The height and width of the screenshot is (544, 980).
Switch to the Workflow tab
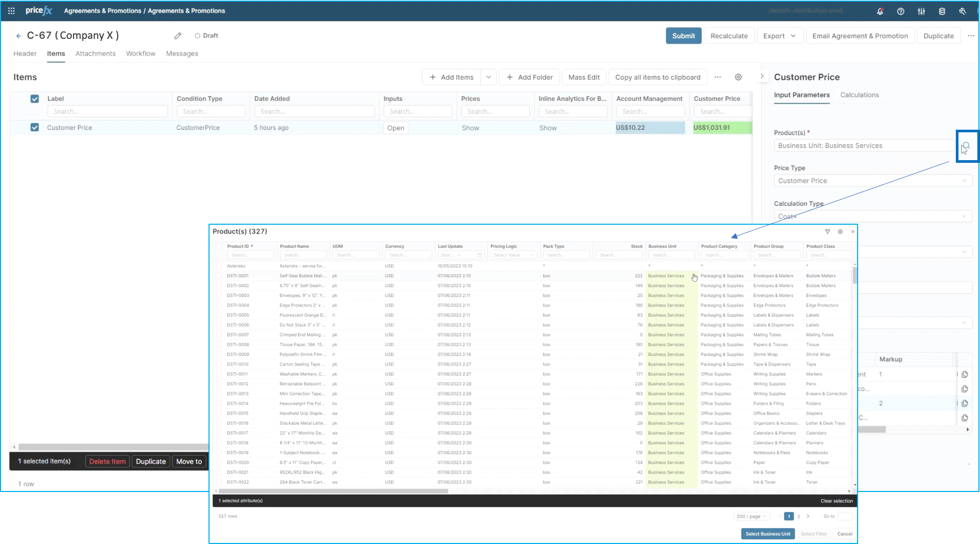[x=141, y=54]
